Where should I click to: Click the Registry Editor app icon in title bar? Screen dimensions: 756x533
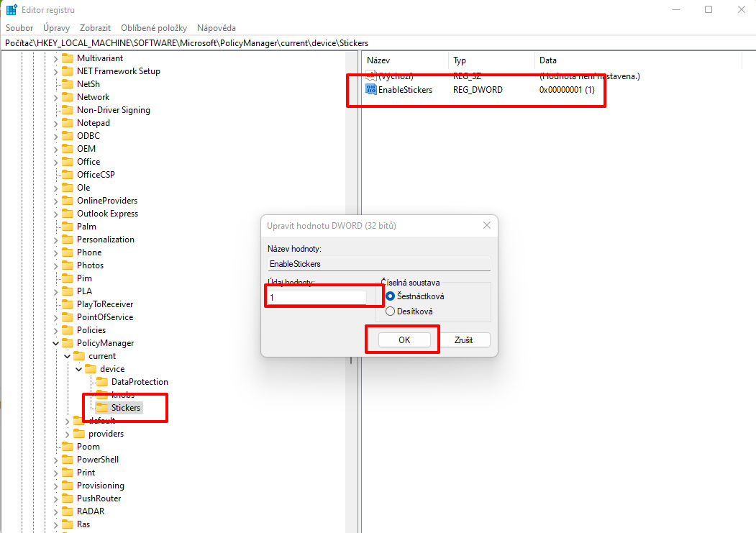pyautogui.click(x=12, y=9)
